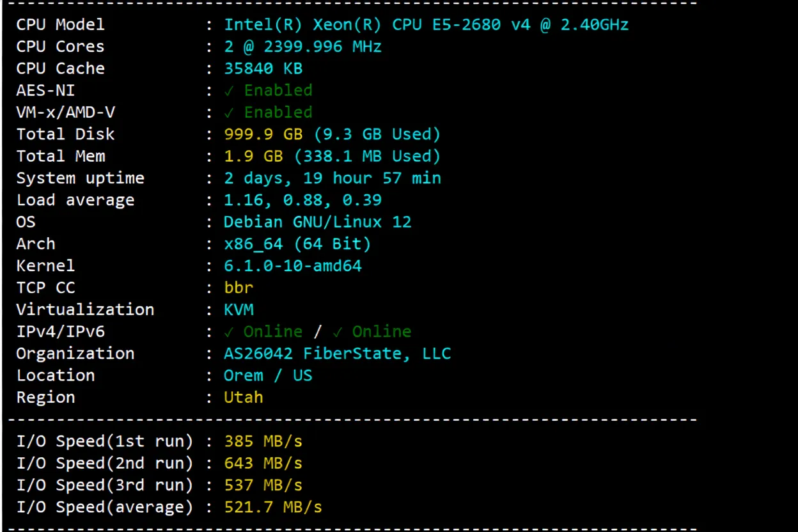Click the I/O Speed(average) label

(x=105, y=507)
